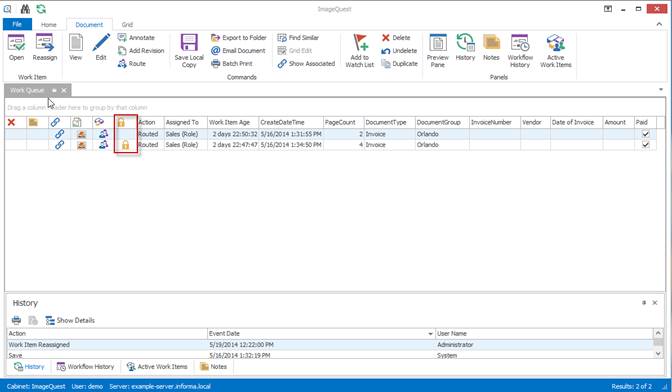Click Undelete in ribbon
This screenshot has width=672, height=392.
399,51
